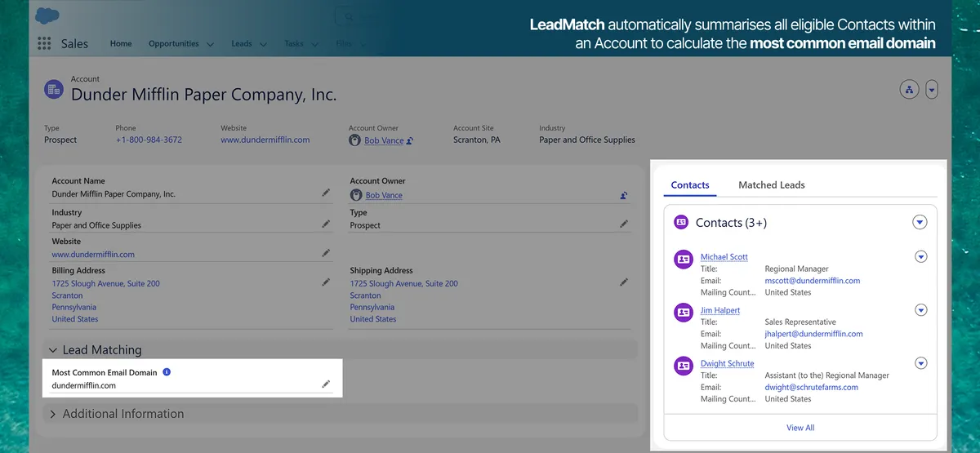Click mscott@dundermifflin.com email link
980x453 pixels.
pyautogui.click(x=813, y=281)
